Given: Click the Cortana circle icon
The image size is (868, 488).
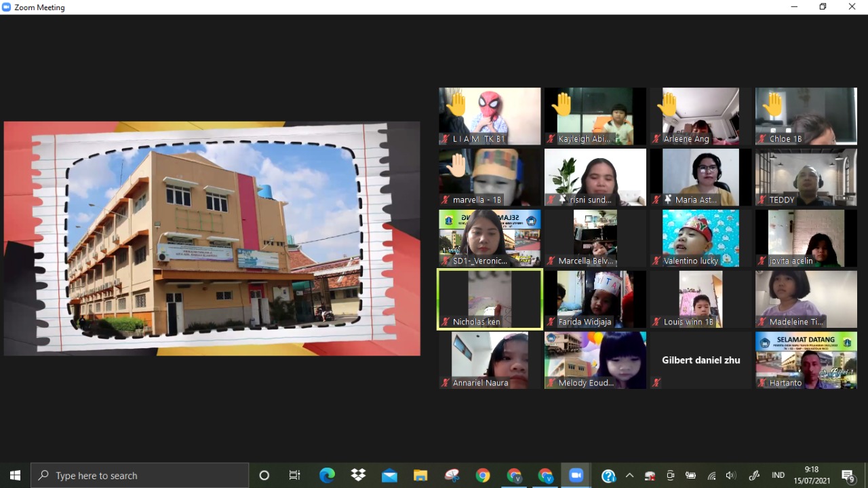Looking at the screenshot, I should pyautogui.click(x=264, y=475).
